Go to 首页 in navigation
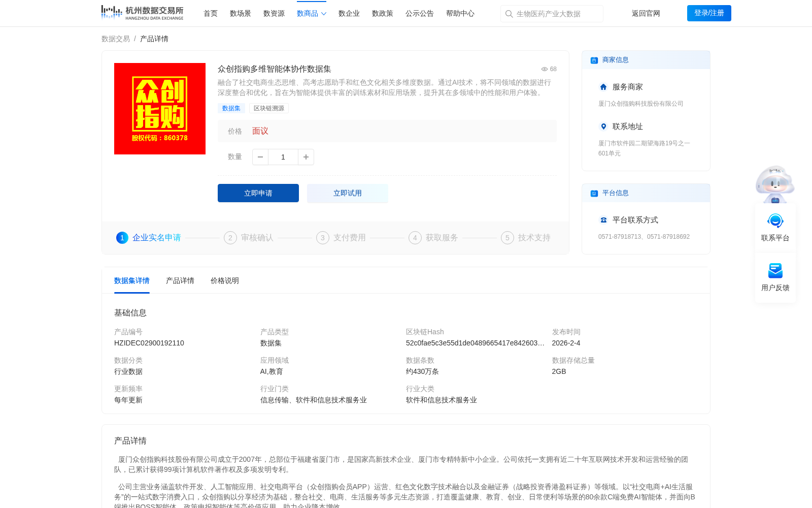The image size is (812, 508). coord(211,13)
